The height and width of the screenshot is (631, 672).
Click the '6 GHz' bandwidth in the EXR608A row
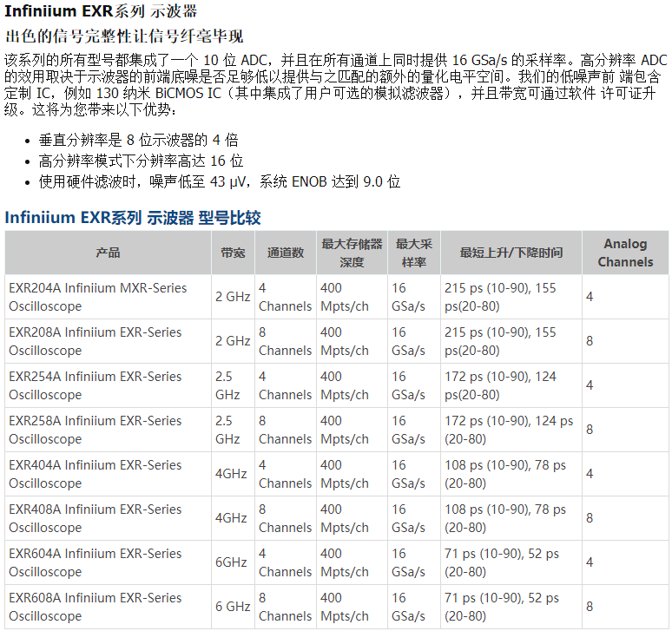pos(233,607)
